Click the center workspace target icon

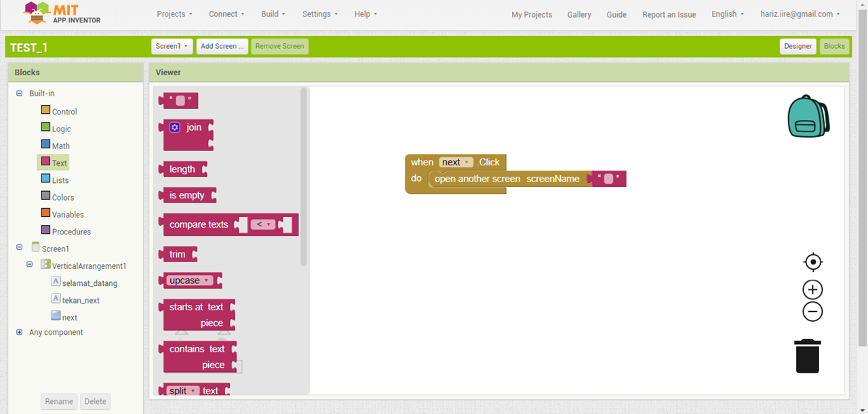[812, 262]
